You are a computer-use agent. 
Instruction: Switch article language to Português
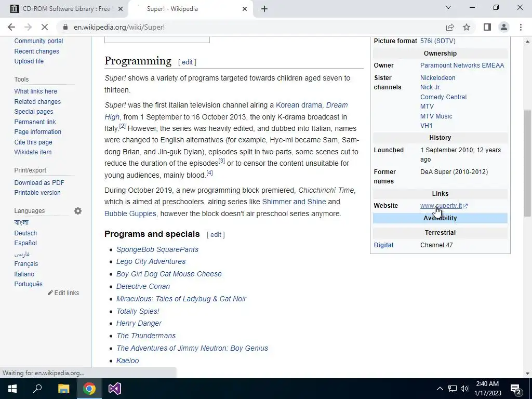click(28, 284)
